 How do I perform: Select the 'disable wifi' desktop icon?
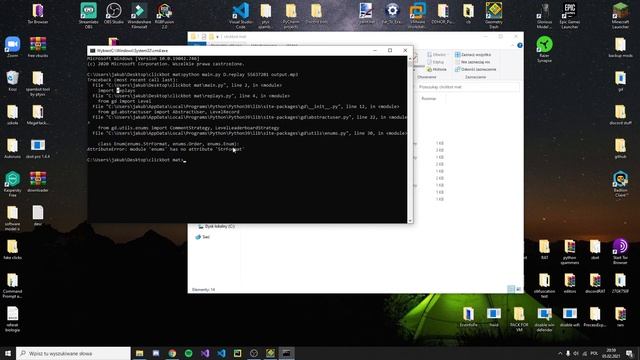click(569, 317)
